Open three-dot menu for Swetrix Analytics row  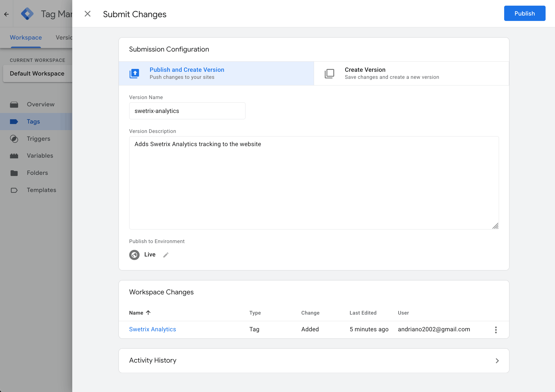point(495,330)
